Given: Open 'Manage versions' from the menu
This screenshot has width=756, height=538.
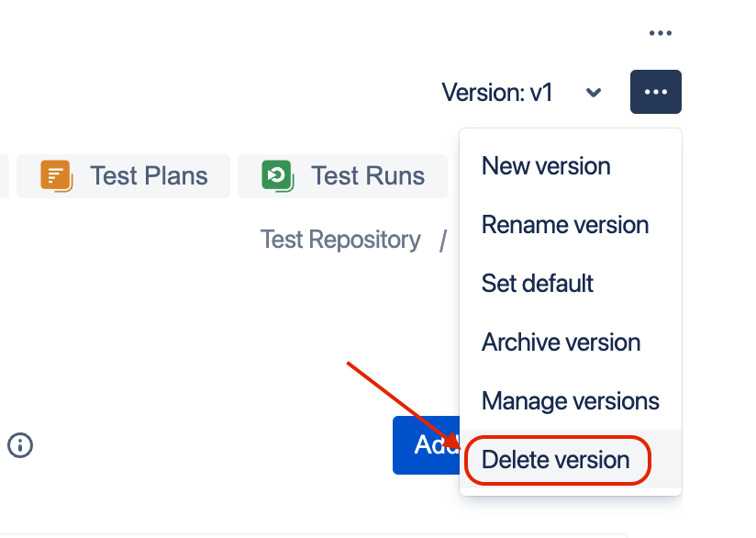Looking at the screenshot, I should [571, 401].
